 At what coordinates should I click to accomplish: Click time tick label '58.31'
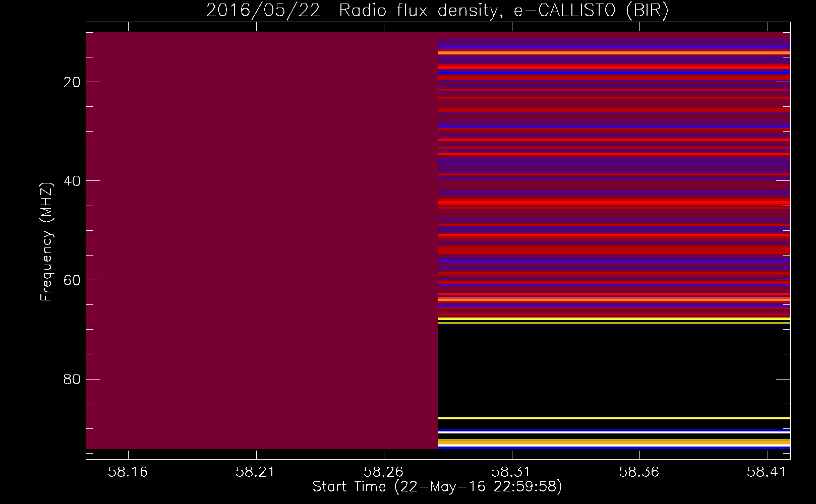coord(511,472)
